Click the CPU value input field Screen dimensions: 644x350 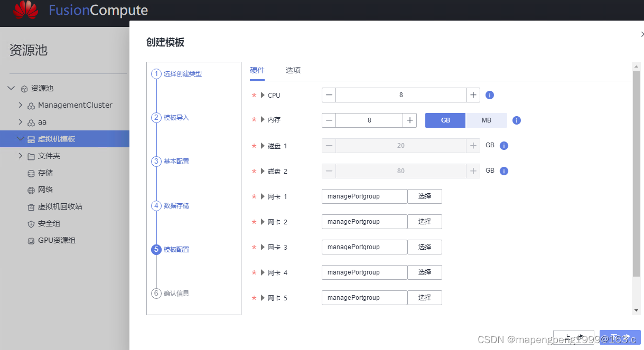401,95
